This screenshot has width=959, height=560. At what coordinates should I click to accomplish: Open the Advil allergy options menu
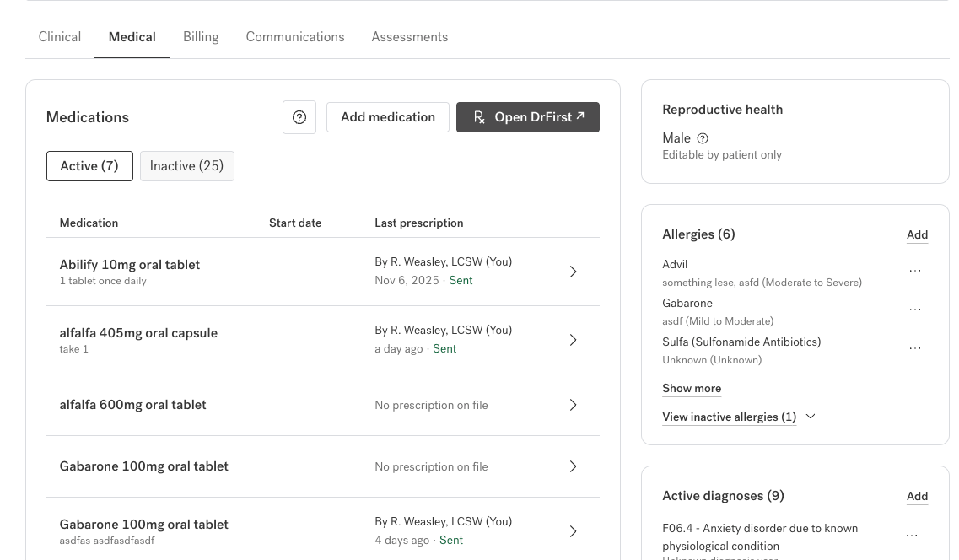tap(914, 272)
